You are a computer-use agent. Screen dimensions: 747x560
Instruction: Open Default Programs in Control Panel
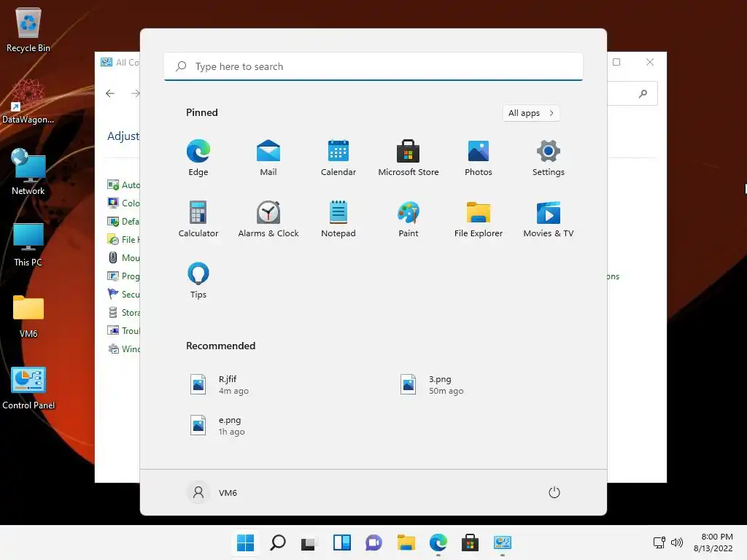click(124, 221)
